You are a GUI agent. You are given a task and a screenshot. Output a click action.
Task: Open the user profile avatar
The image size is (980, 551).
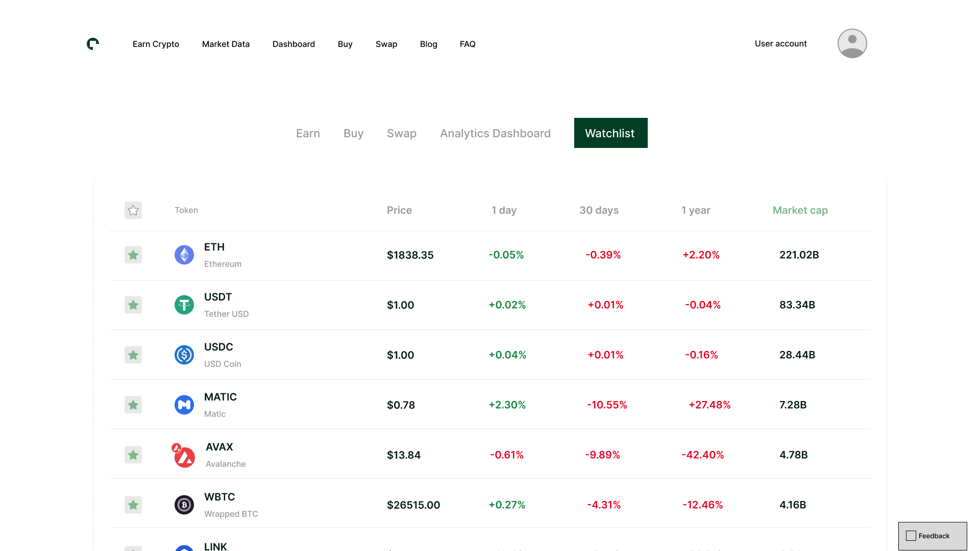tap(852, 43)
